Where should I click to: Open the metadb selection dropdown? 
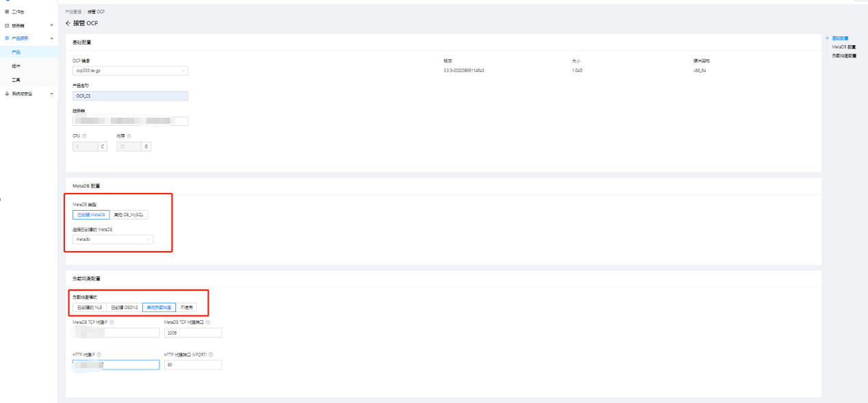tap(113, 239)
